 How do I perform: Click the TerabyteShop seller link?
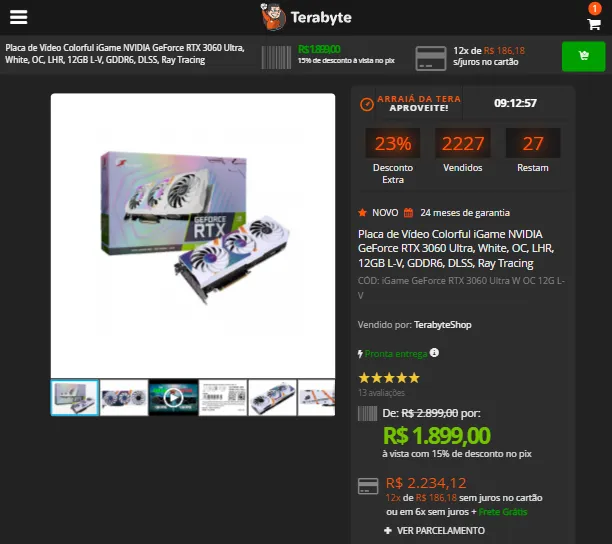443,325
